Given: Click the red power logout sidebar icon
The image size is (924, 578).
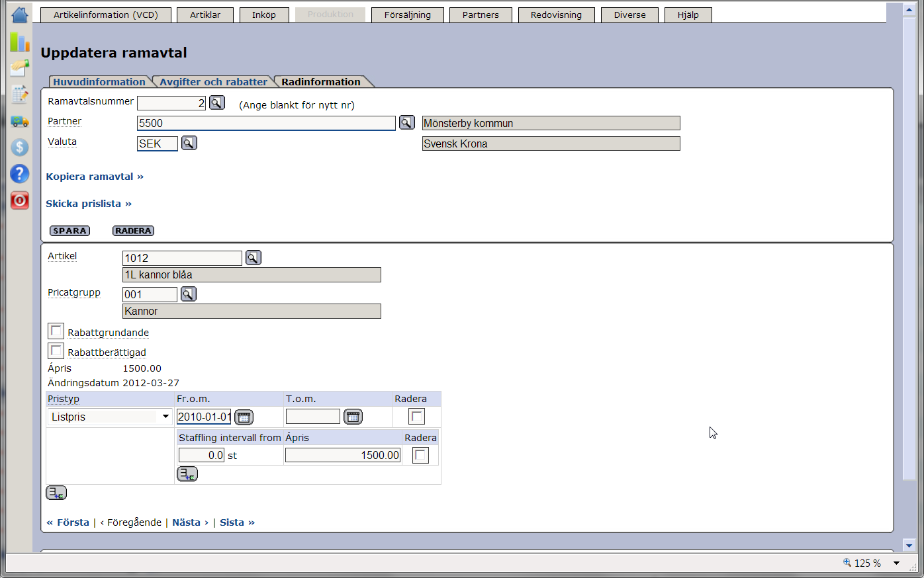Looking at the screenshot, I should coord(20,200).
